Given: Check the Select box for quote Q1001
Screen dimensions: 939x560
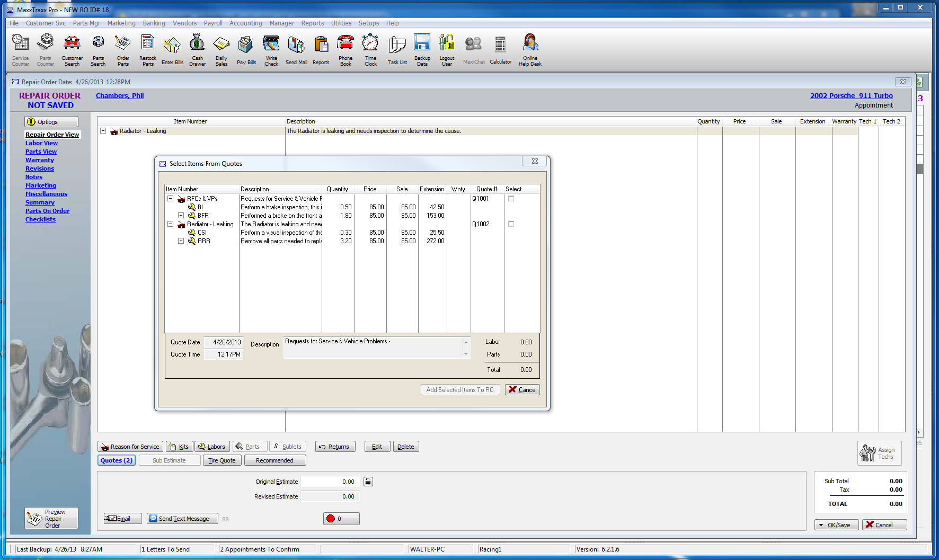Looking at the screenshot, I should click(x=511, y=199).
